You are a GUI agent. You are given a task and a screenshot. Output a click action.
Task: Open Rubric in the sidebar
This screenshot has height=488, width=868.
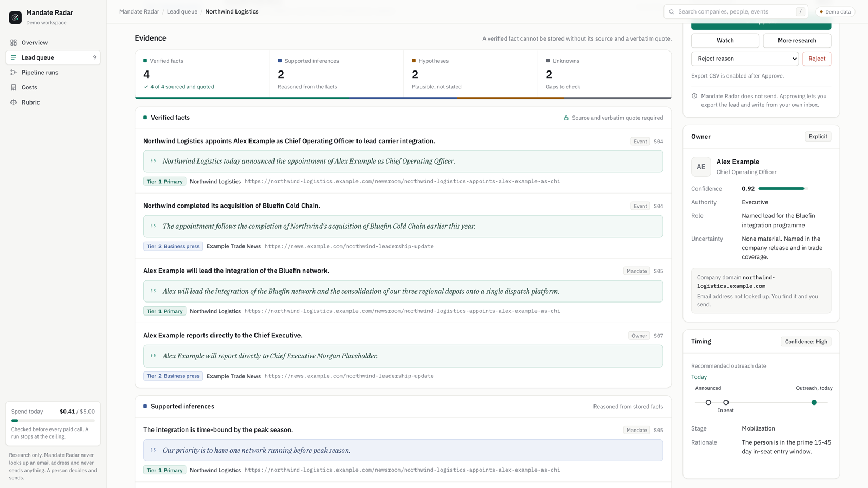[x=53, y=102]
